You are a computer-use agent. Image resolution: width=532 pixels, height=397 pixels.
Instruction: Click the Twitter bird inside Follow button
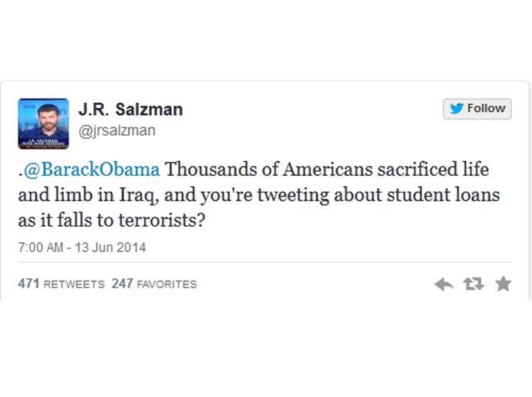pos(456,109)
